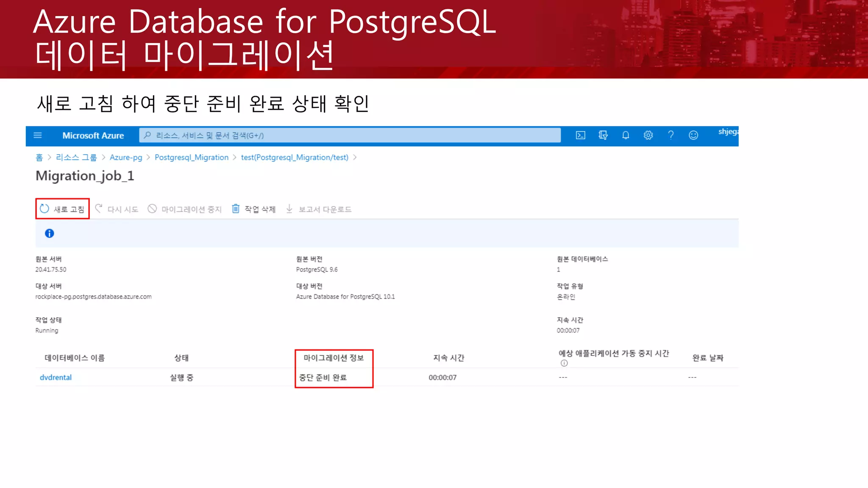This screenshot has width=868, height=488.
Task: Open the feedback smiley icon
Action: 693,136
